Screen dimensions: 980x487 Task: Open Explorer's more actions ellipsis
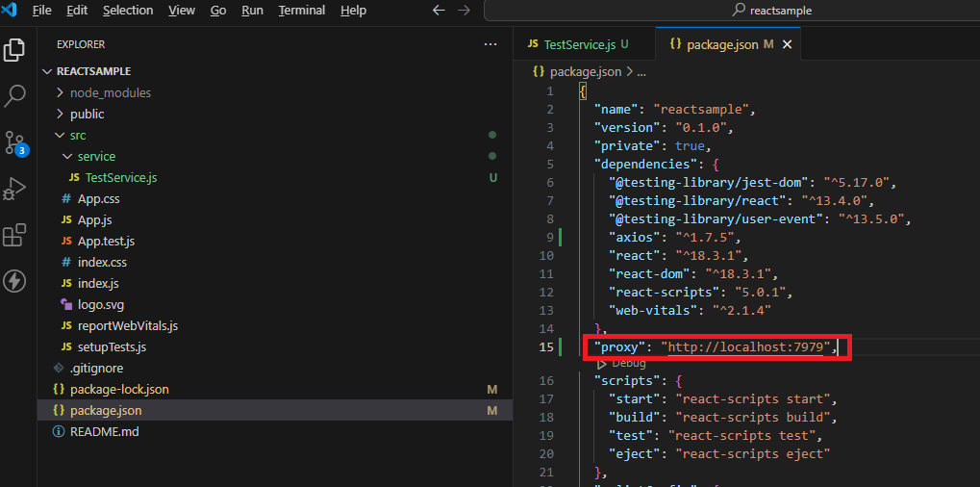(491, 44)
